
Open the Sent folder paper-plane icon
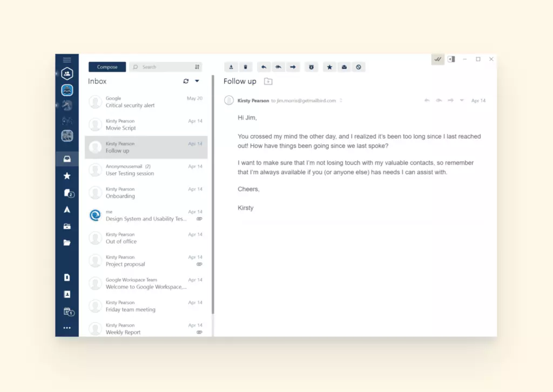pos(67,210)
